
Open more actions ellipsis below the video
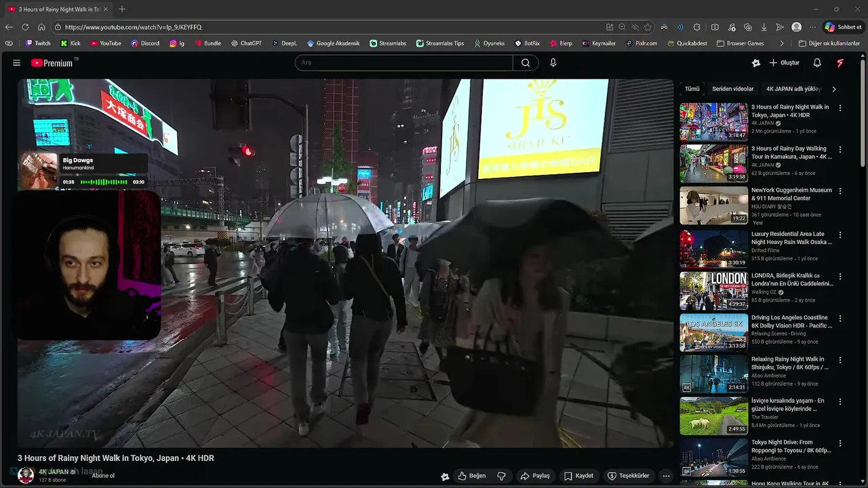[x=666, y=476]
